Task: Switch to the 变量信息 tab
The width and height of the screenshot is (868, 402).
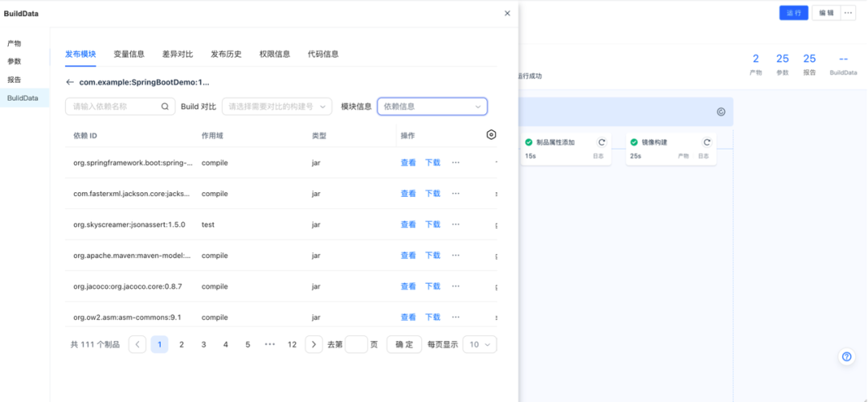Action: (129, 54)
